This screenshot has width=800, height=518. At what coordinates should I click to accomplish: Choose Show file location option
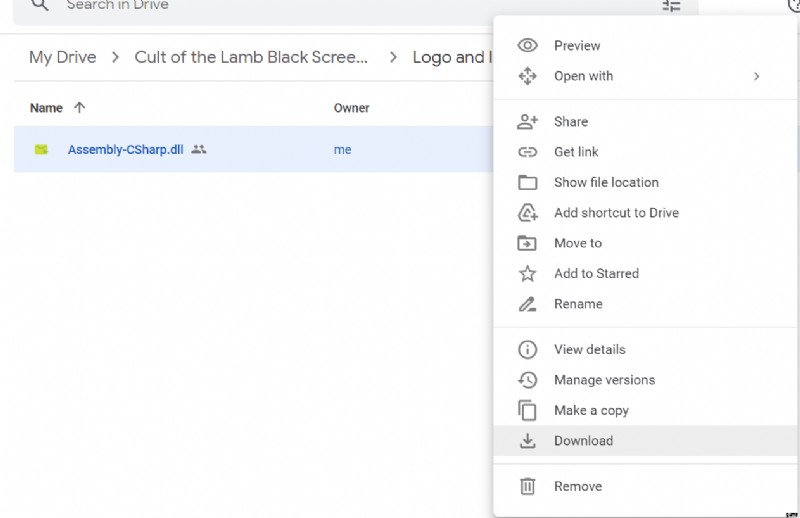(x=606, y=182)
